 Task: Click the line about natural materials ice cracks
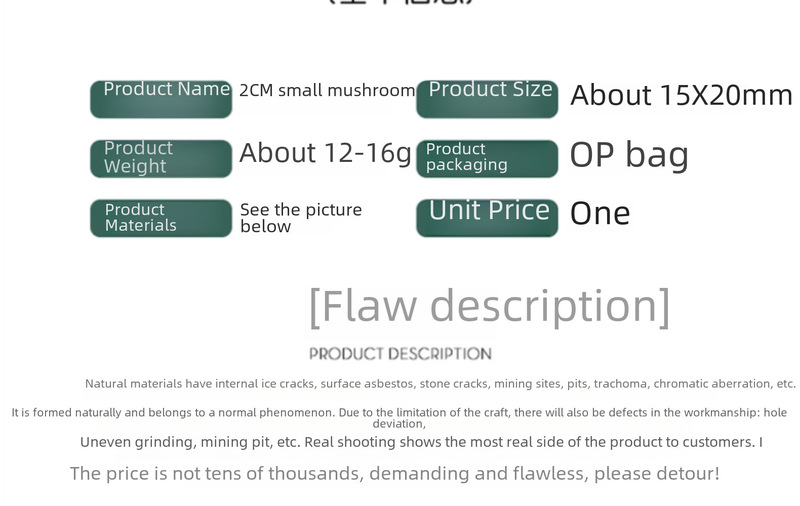[440, 384]
